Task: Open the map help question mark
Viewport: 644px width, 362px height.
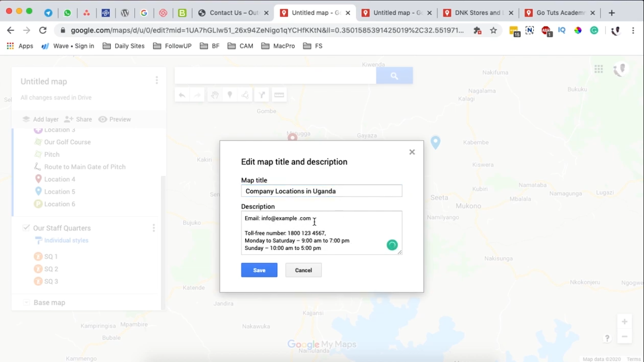Action: pos(607,338)
